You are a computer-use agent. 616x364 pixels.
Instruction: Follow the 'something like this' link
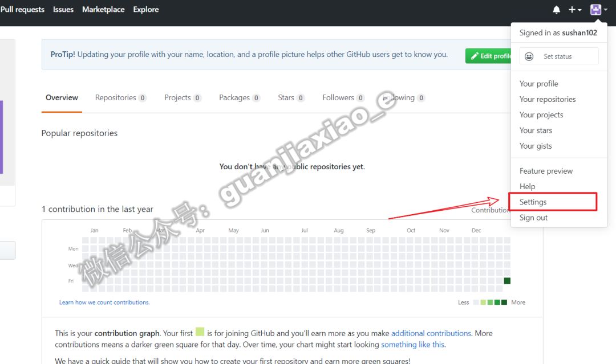[x=413, y=345]
